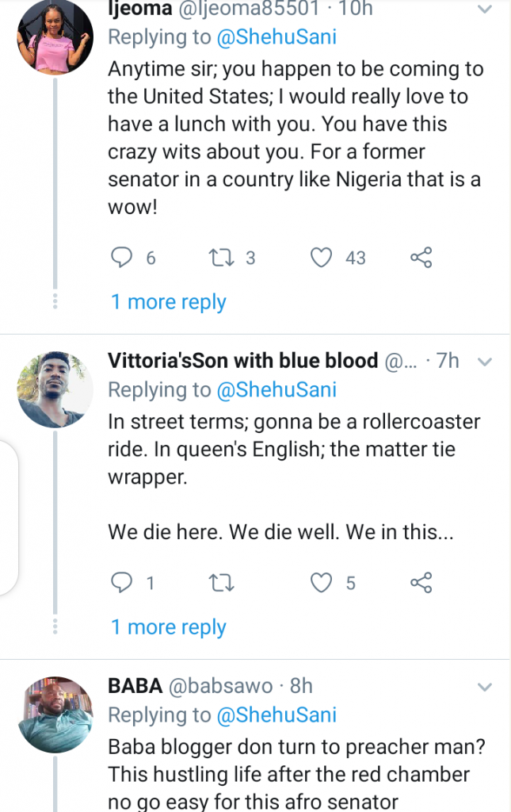View BABA's profile picture
511x812 pixels.
click(55, 714)
